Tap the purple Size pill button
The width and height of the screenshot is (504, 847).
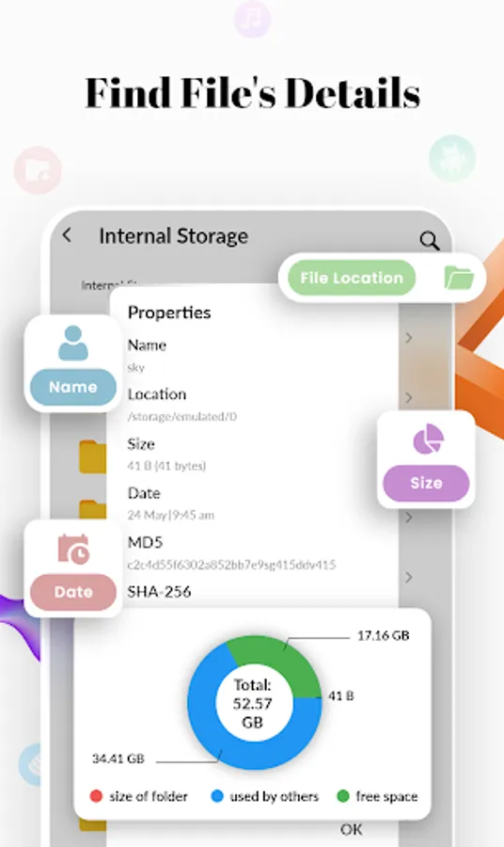[x=426, y=483]
